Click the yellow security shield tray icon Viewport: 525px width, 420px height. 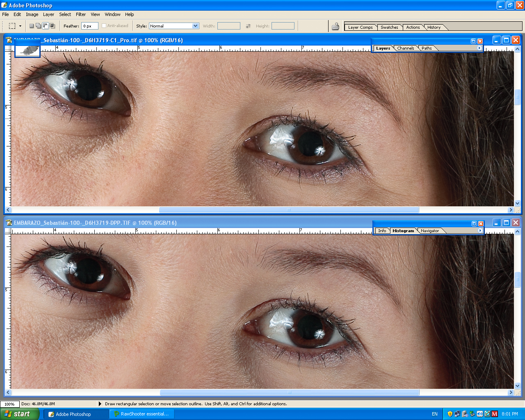pos(450,414)
